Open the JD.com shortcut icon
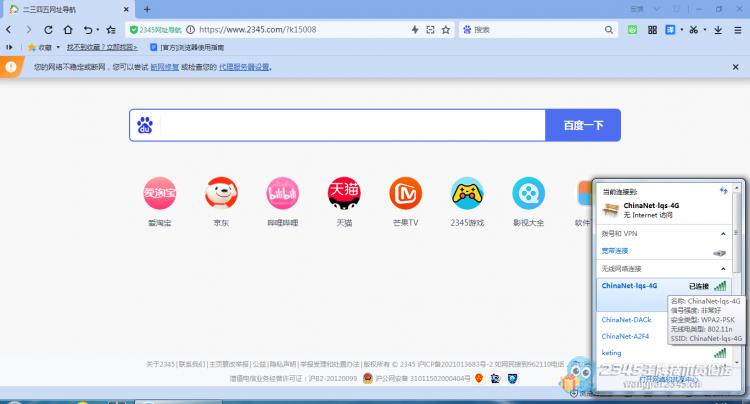This screenshot has height=404, width=750. 221,193
